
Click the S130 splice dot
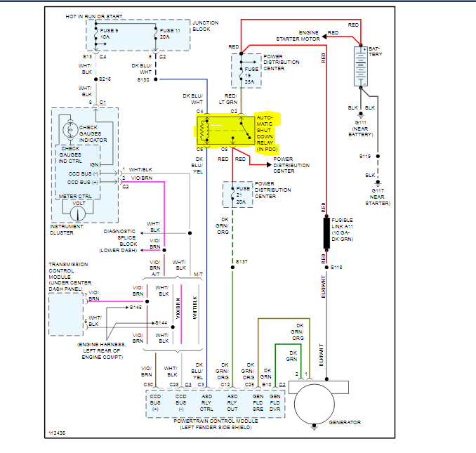click(156, 79)
